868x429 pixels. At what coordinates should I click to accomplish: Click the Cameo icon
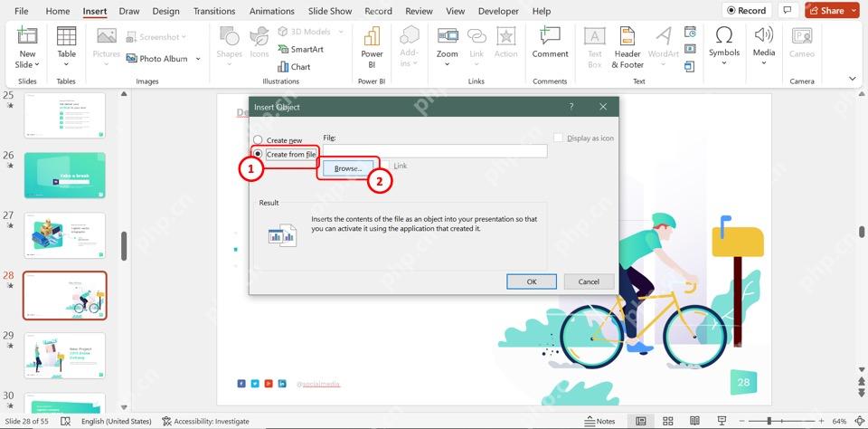coord(802,36)
